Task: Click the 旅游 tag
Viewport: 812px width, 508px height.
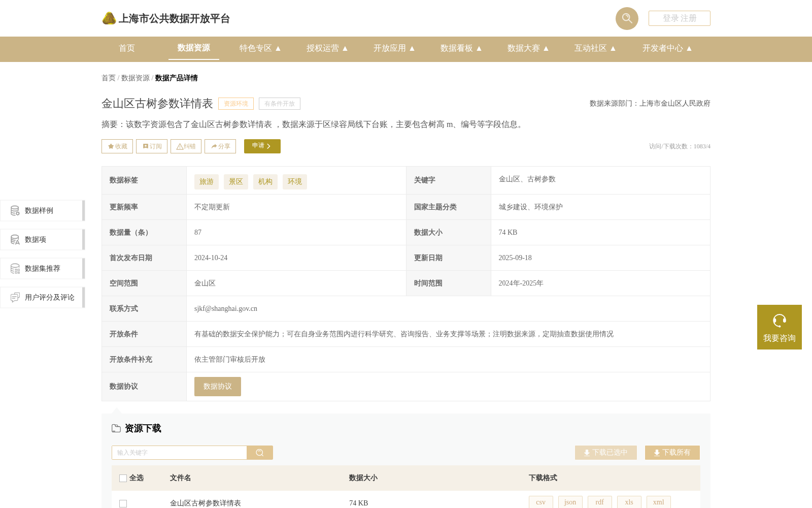Action: click(207, 182)
